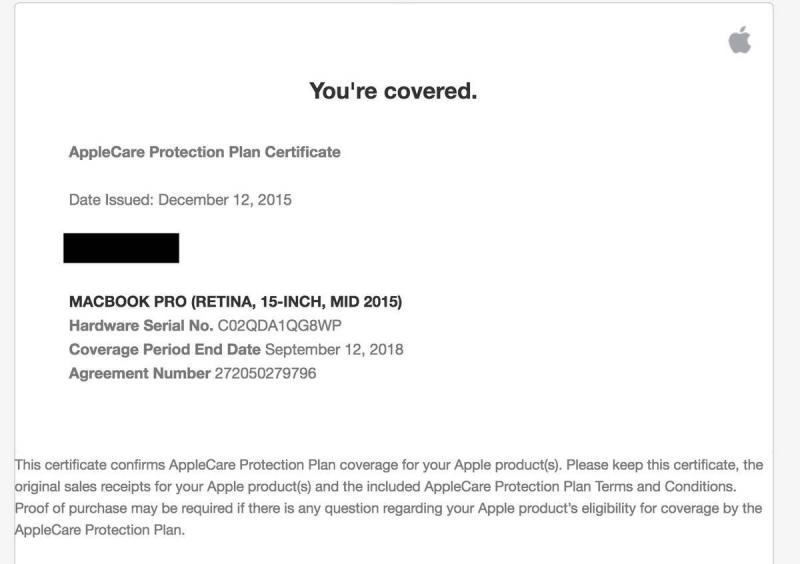The width and height of the screenshot is (800, 564).
Task: Click the "Hardware Serial No." label
Action: pos(140,326)
